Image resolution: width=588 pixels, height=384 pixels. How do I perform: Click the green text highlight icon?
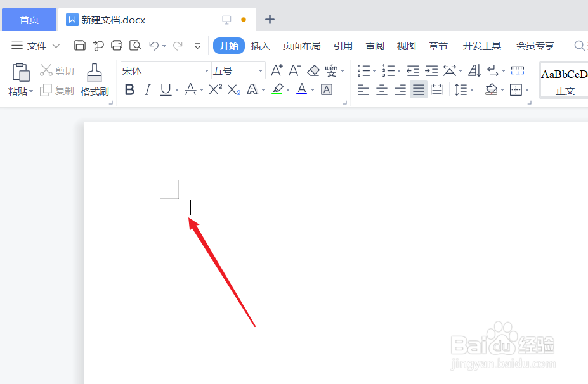point(277,89)
